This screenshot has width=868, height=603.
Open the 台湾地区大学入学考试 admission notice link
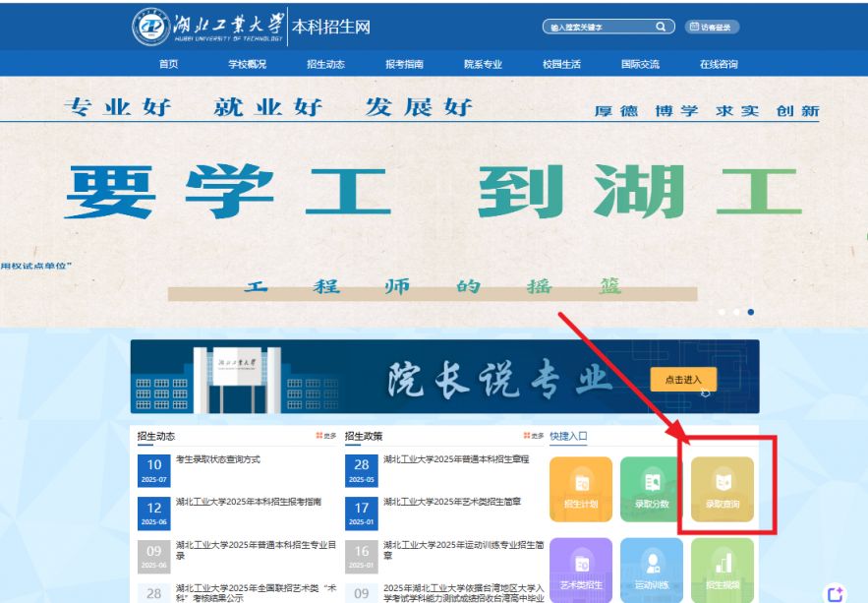[463, 593]
